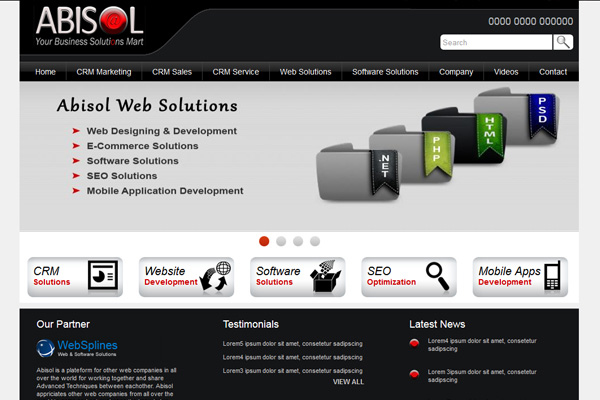Select the first red slider dot
This screenshot has width=600, height=400.
(264, 241)
